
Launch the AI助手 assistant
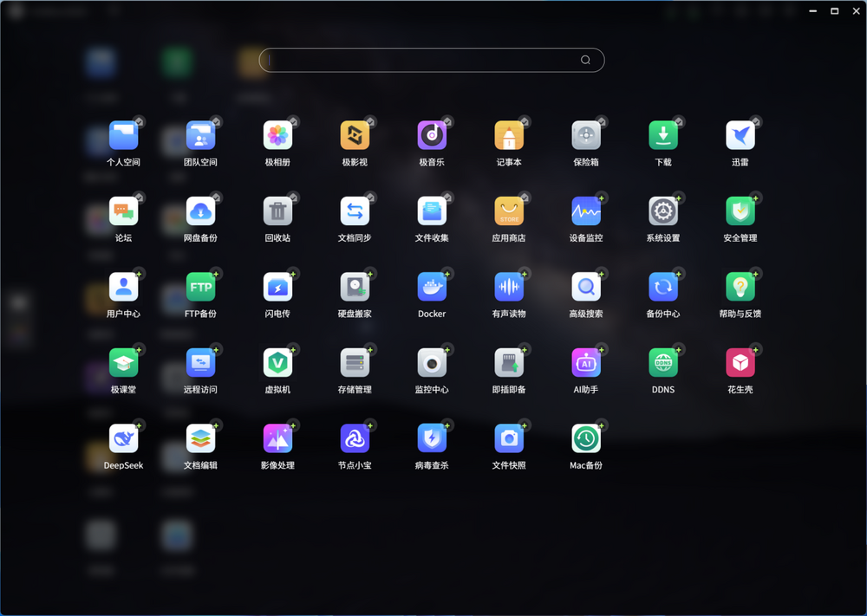586,362
